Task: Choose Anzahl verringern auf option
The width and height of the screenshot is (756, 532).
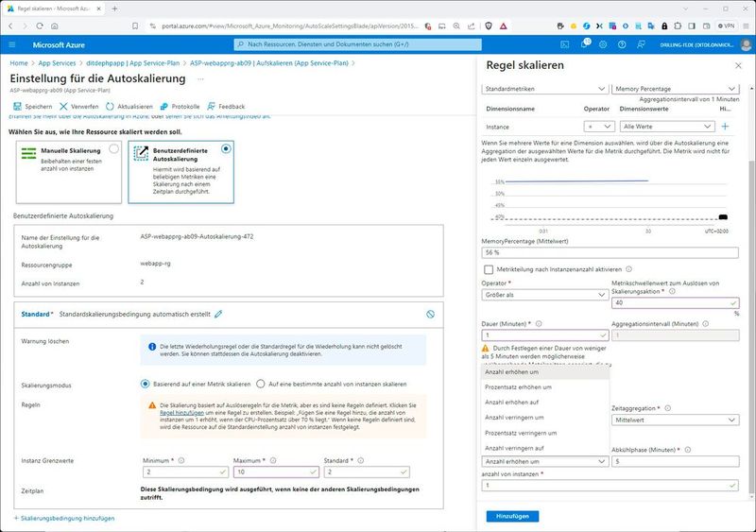Action: click(545, 448)
